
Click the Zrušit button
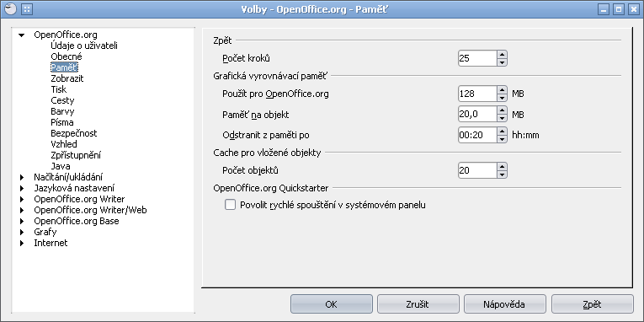tap(418, 304)
